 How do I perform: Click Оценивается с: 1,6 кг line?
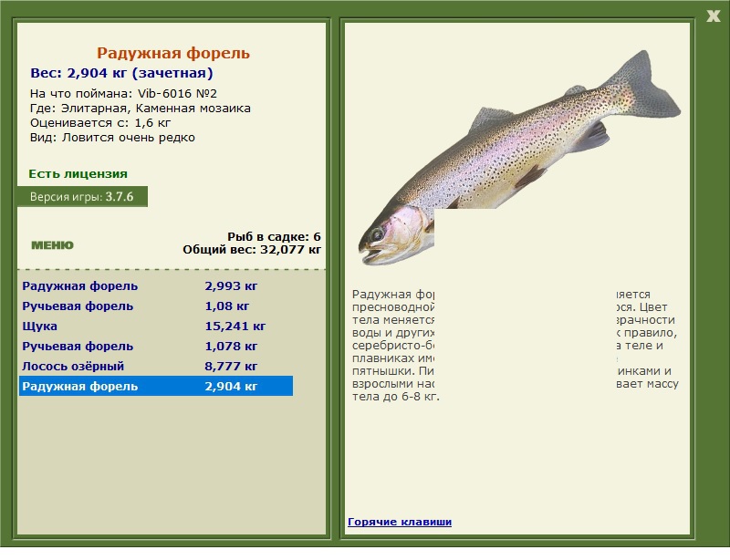click(x=100, y=123)
